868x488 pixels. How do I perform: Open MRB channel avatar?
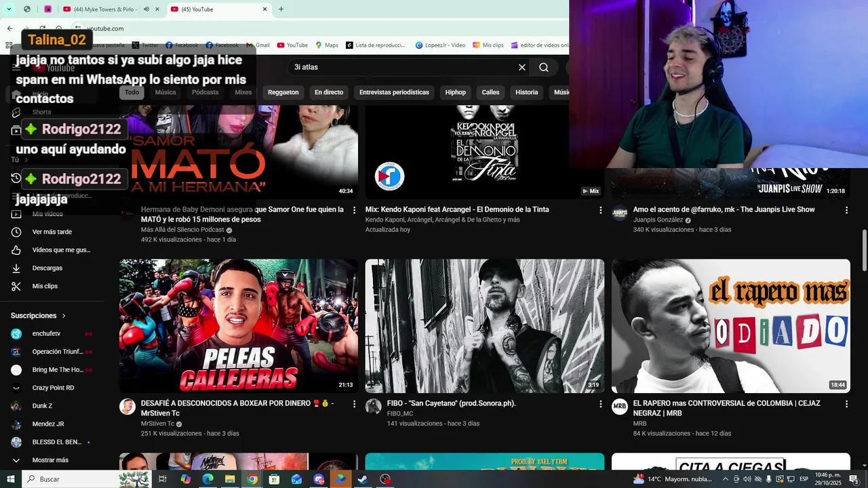[x=620, y=407]
